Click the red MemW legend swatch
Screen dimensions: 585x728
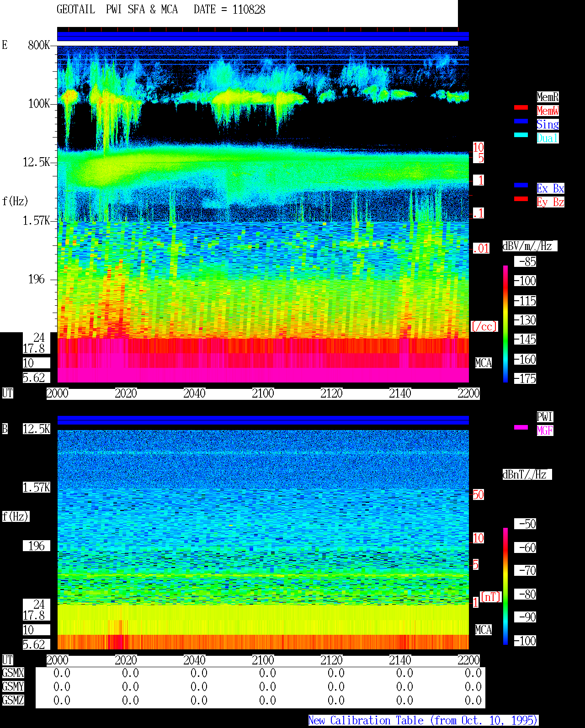(521, 107)
